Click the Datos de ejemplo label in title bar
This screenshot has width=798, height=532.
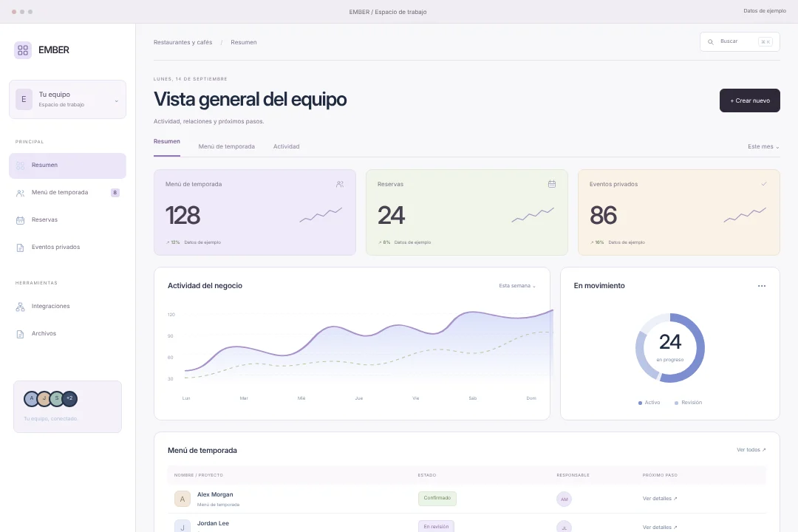coord(765,10)
